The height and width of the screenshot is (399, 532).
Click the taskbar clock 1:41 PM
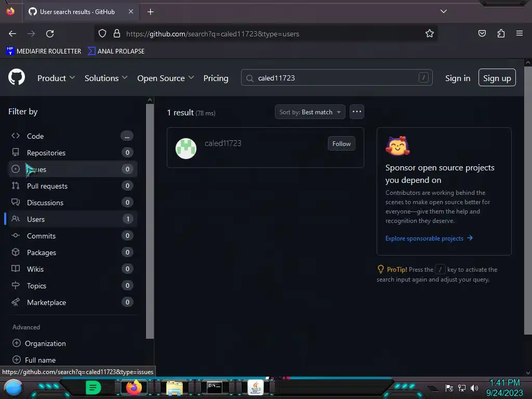tap(504, 383)
